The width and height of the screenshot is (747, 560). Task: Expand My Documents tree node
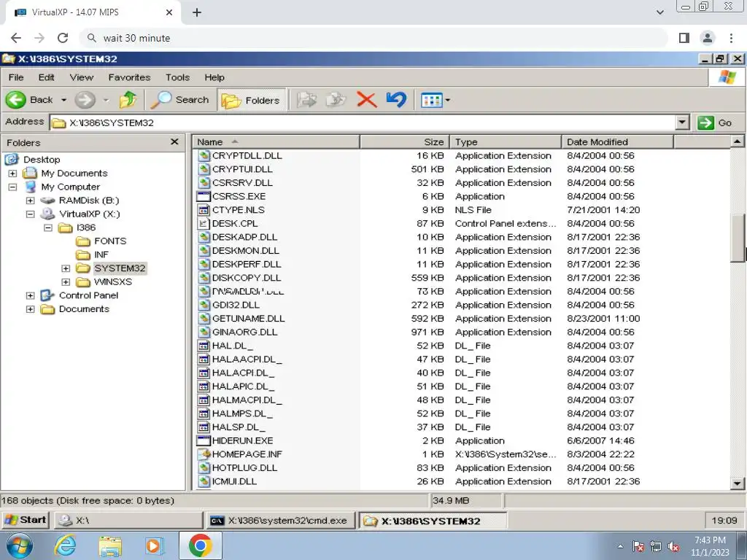(12, 174)
